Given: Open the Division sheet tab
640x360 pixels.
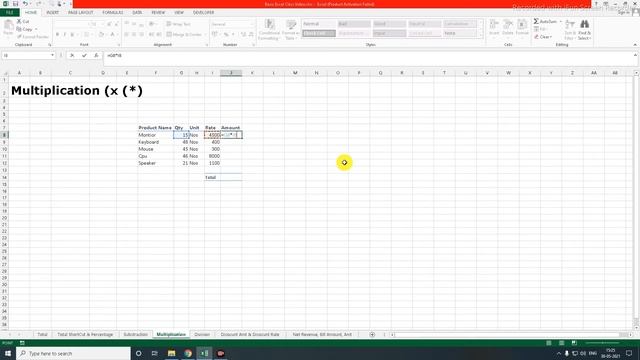Looking at the screenshot, I should (x=202, y=335).
